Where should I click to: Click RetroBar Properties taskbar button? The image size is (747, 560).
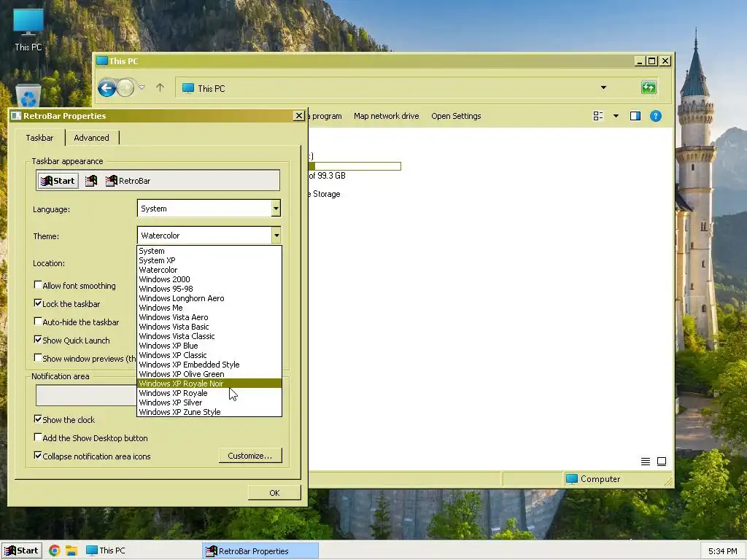coord(260,551)
